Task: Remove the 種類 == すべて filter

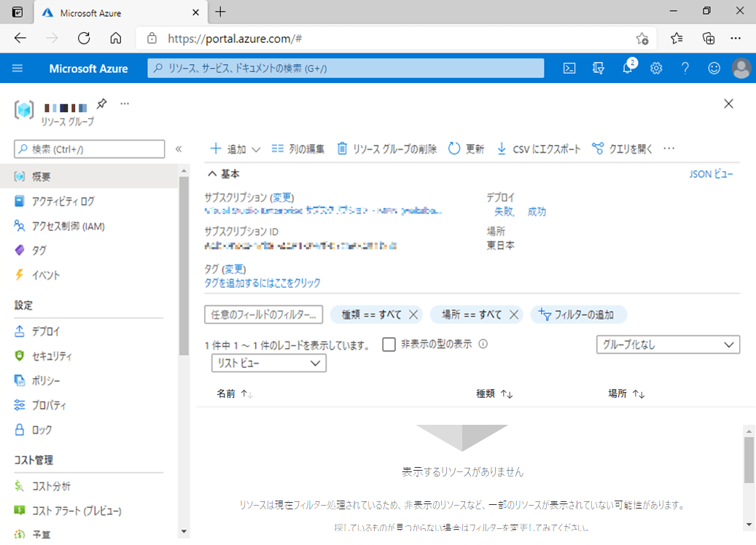Action: tap(413, 315)
